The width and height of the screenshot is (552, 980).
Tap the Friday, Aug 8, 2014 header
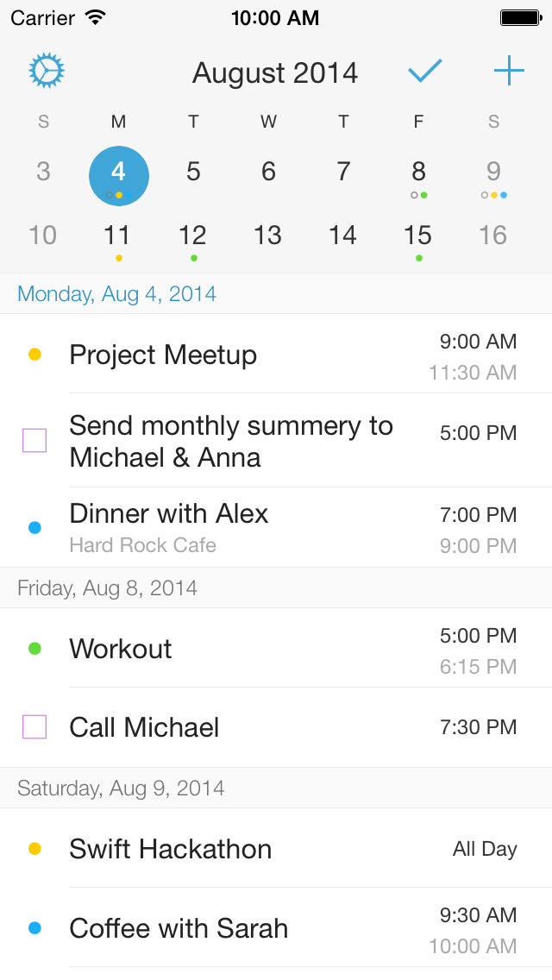108,588
